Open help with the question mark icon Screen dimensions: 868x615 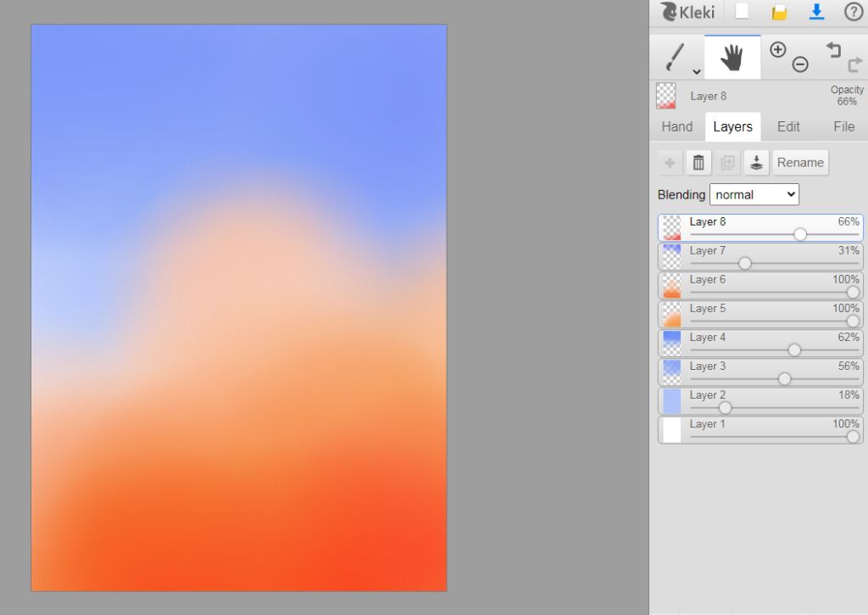(x=853, y=12)
